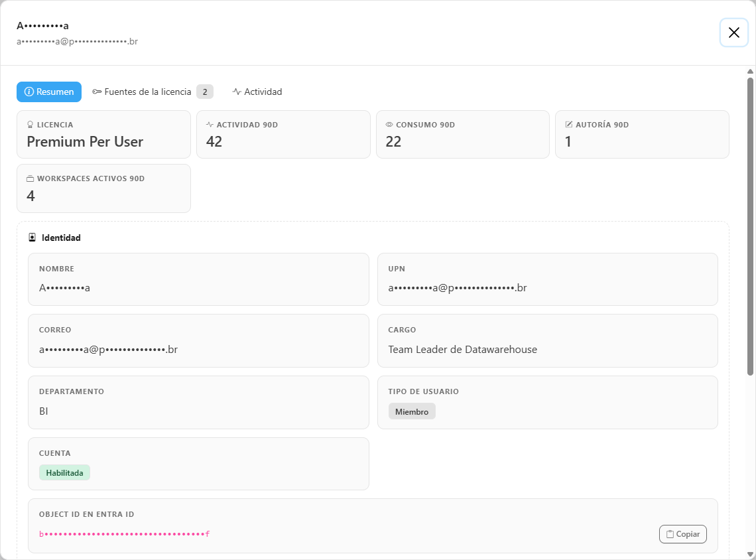Click the Team Leader de Datawarehouse text
This screenshot has height=560, width=756.
tap(463, 350)
